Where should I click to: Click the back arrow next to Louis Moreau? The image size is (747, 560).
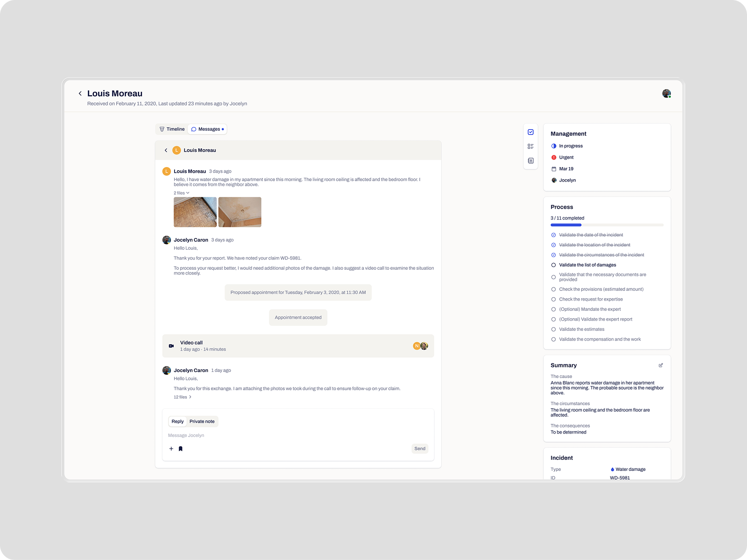(80, 93)
